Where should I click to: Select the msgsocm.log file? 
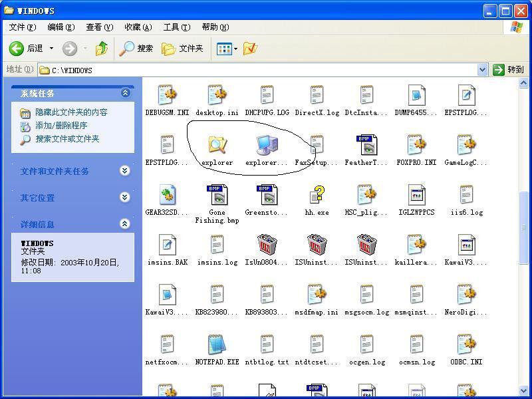[367, 300]
